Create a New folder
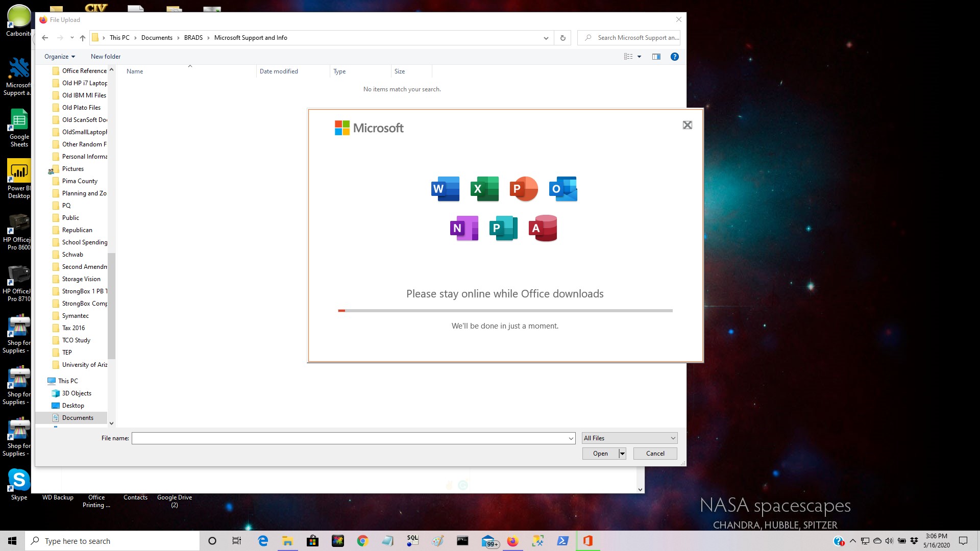 [x=106, y=57]
